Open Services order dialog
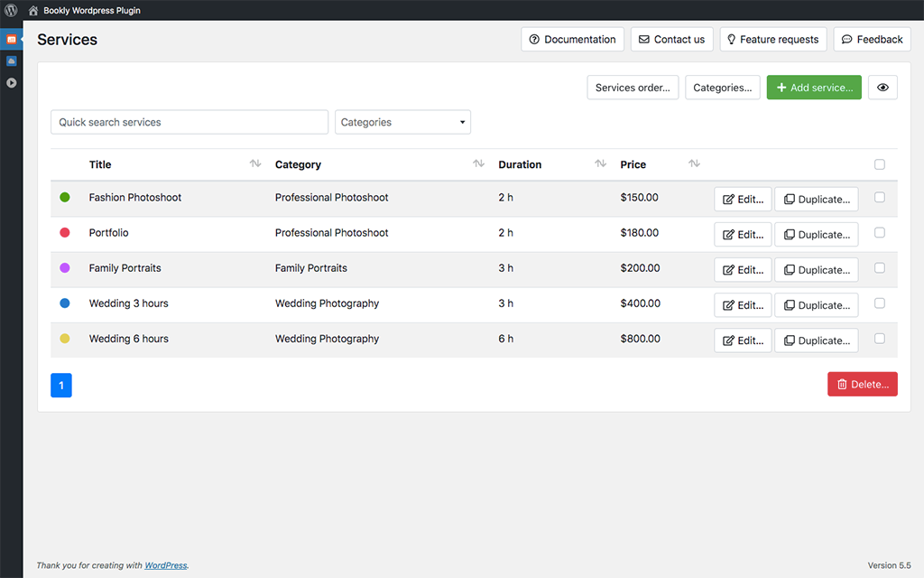Screen dimensions: 924x578 [x=633, y=88]
